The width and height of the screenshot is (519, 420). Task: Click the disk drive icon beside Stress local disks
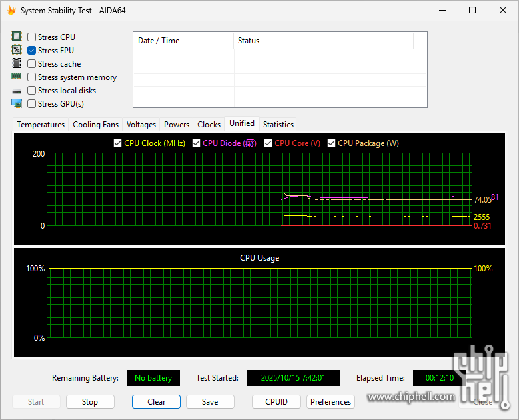pos(17,91)
